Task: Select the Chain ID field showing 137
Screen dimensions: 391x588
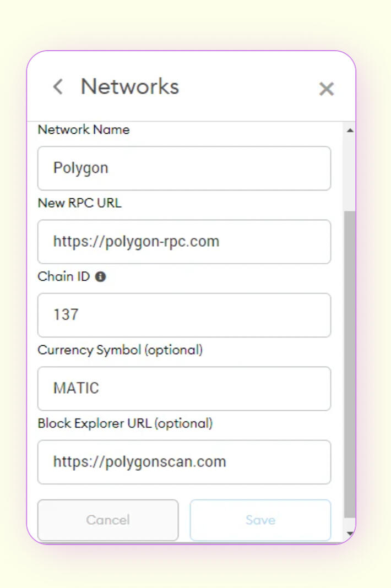Action: click(184, 315)
